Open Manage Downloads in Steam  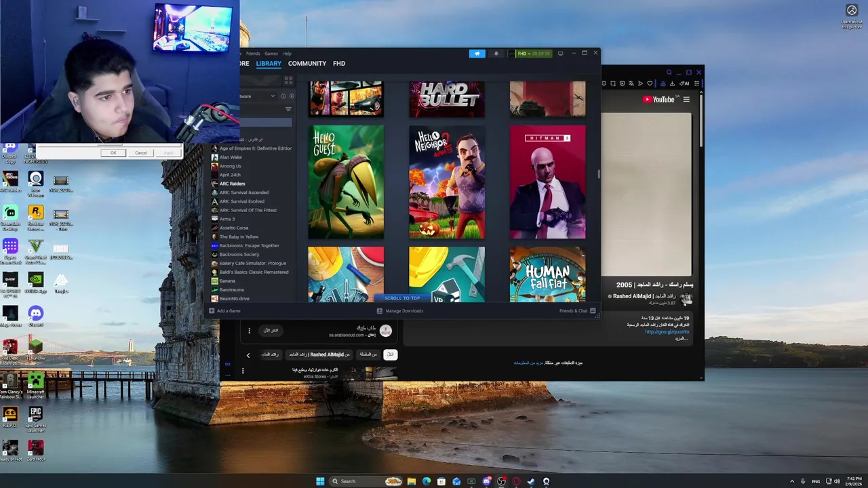point(400,311)
